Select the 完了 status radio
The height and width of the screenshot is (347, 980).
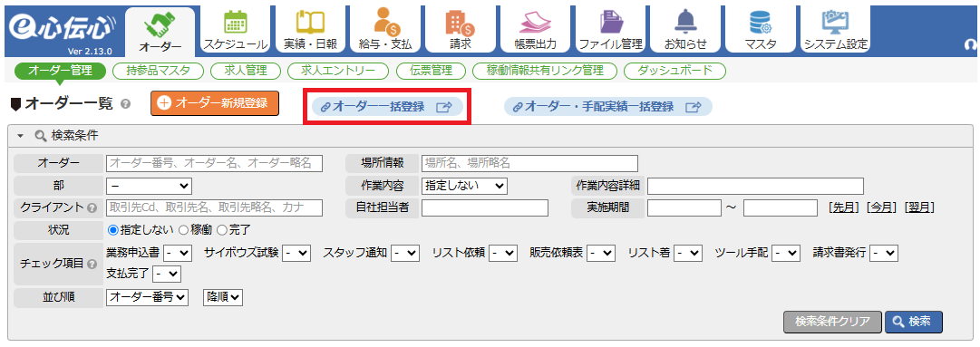coord(221,230)
